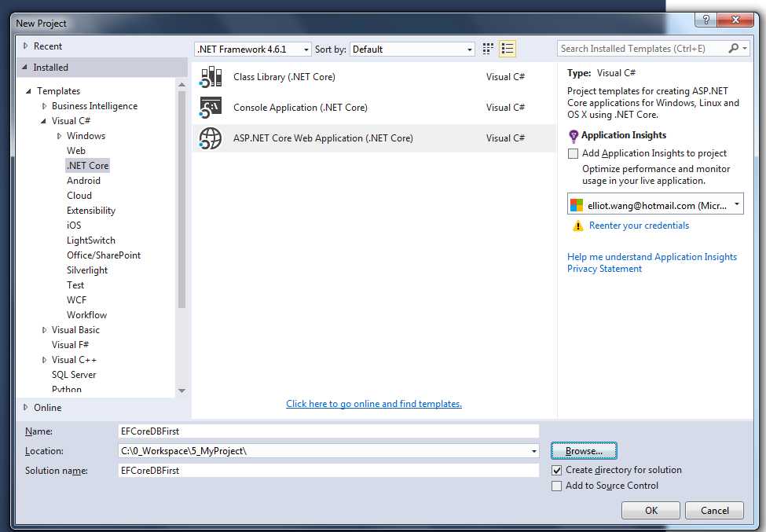Select the Test category
Viewport: 766px width, 532px height.
75,285
